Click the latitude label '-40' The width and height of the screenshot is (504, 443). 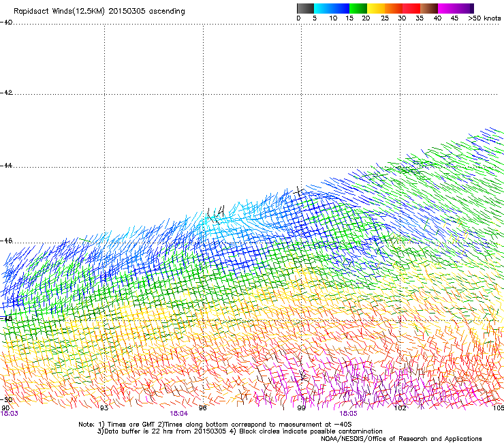(x=6, y=22)
